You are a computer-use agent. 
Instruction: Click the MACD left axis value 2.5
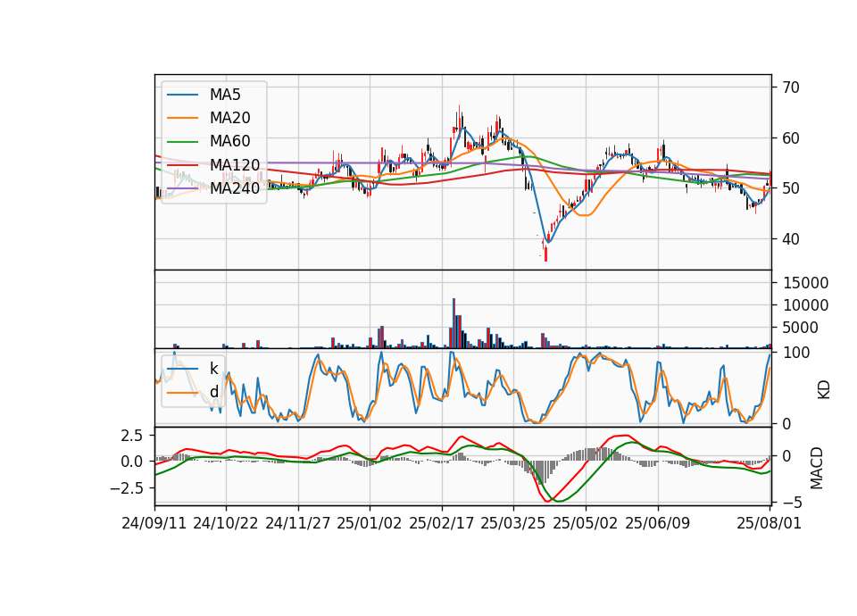(x=132, y=436)
